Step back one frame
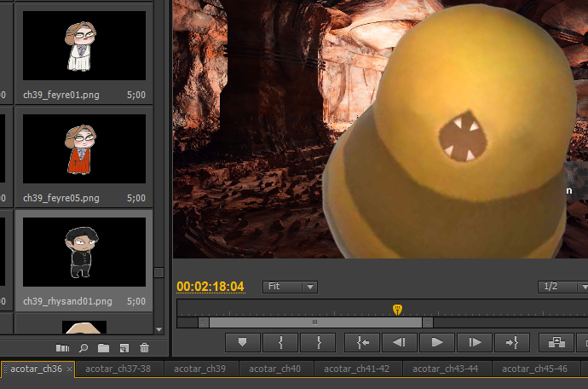 point(400,342)
